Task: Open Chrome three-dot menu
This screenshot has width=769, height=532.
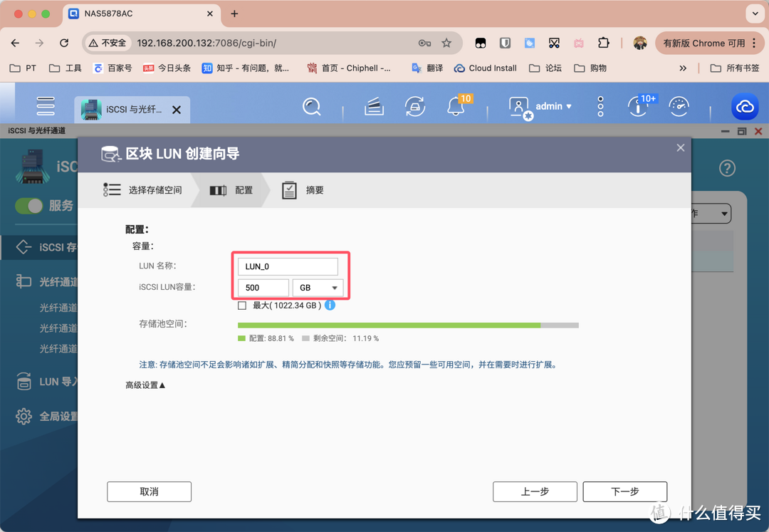Action: point(754,43)
